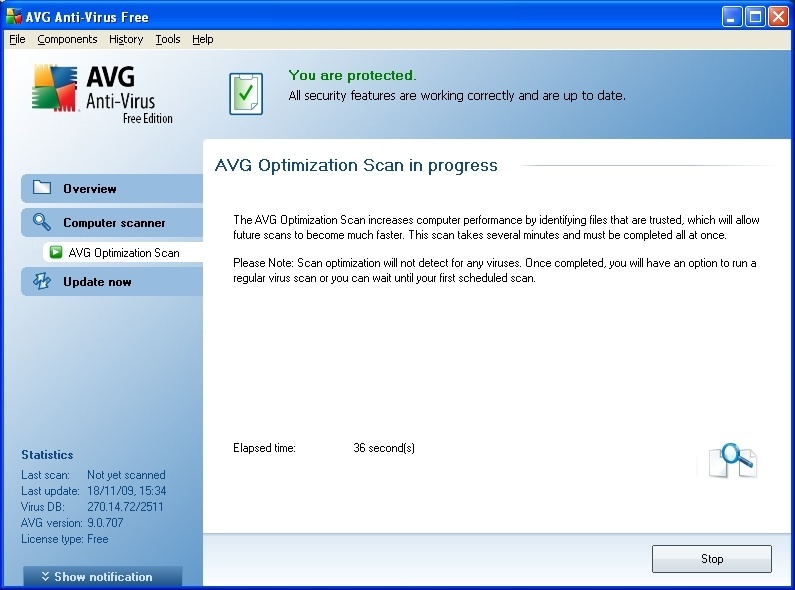Click the "AVG Optimization Scan in progress" heading

[x=356, y=165]
